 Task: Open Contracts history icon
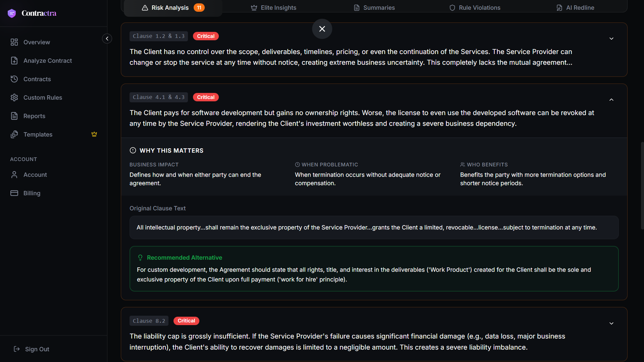coord(14,79)
